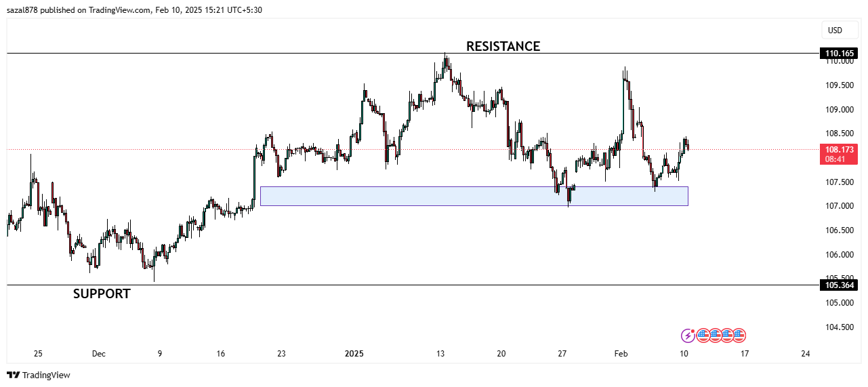Select the horizontal support line near 105.364

pyautogui.click(x=407, y=285)
